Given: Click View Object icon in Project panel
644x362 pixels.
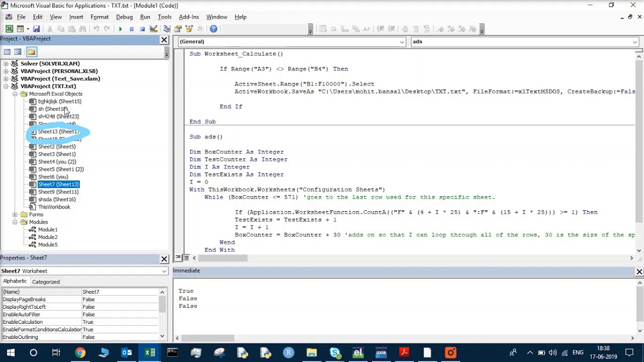Looking at the screenshot, I should pyautogui.click(x=18, y=52).
